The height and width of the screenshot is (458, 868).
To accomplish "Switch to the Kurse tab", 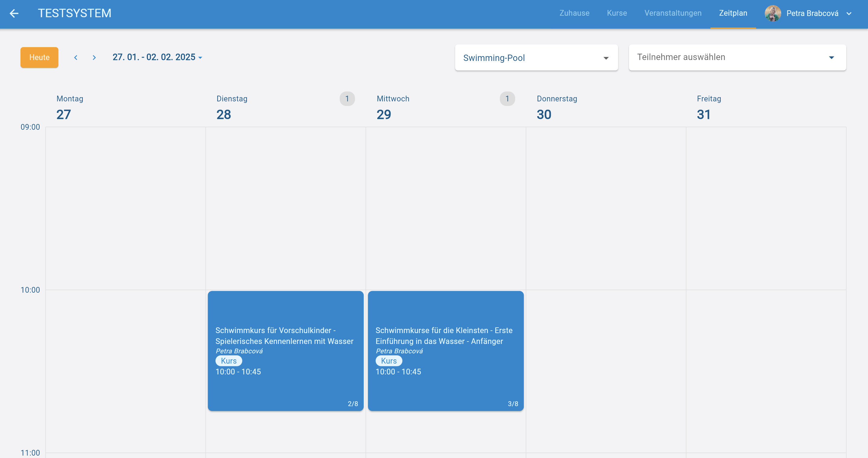I will coord(617,13).
